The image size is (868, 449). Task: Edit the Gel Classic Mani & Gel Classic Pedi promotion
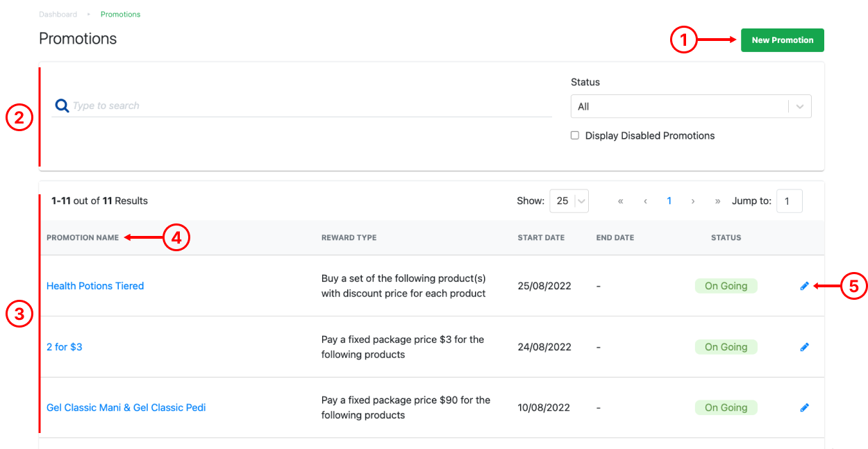pos(804,408)
